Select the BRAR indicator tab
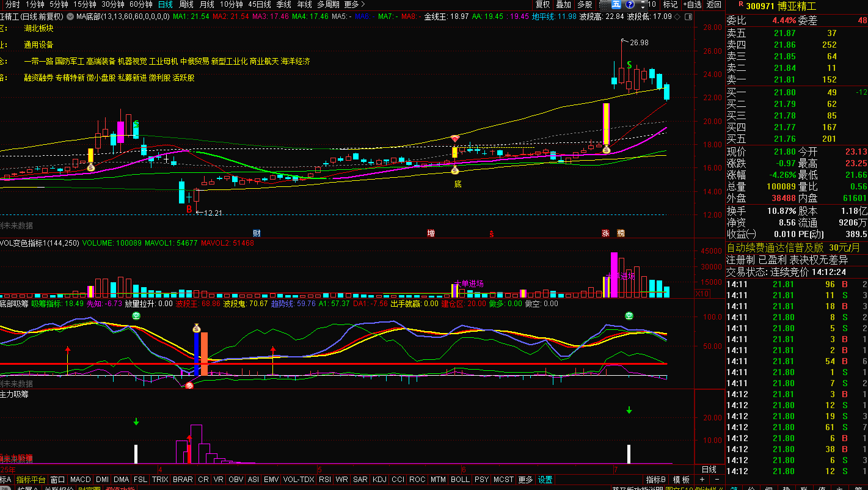Viewport: 868px width, 490px height. click(183, 480)
